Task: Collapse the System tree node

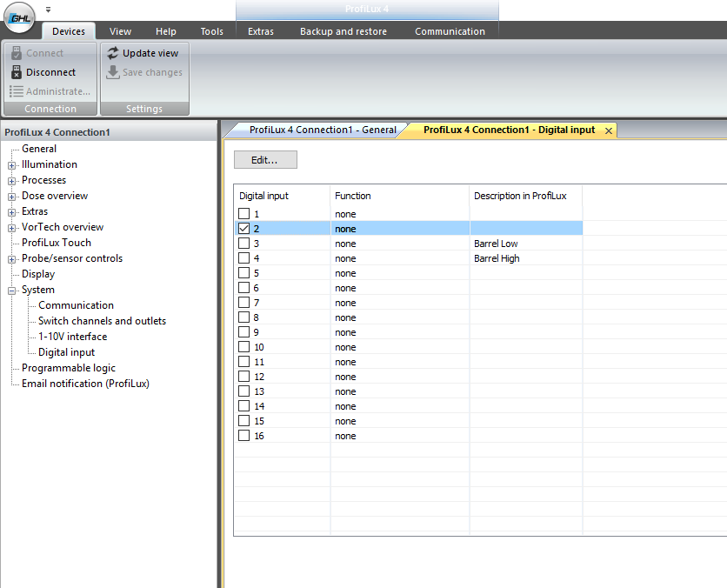Action: pos(11,291)
